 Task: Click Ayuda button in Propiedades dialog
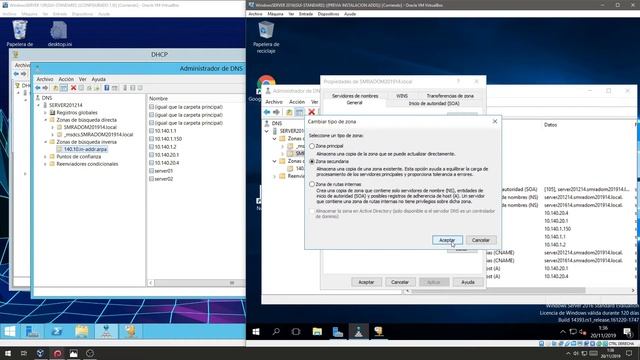[x=468, y=282]
